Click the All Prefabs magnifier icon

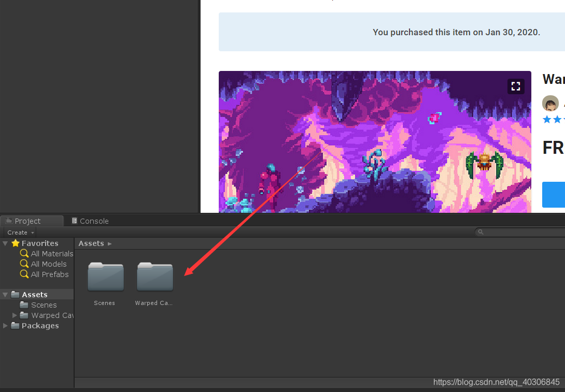point(24,274)
